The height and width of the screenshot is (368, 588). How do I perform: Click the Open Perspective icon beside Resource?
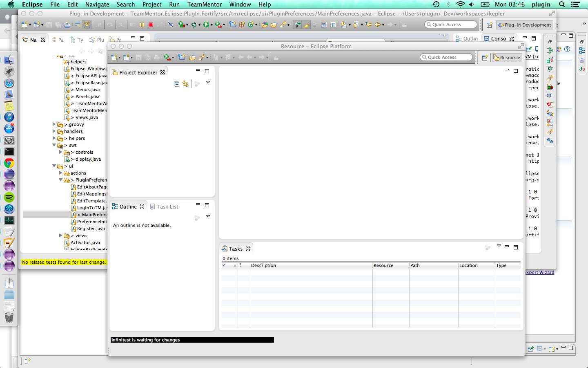coord(485,58)
